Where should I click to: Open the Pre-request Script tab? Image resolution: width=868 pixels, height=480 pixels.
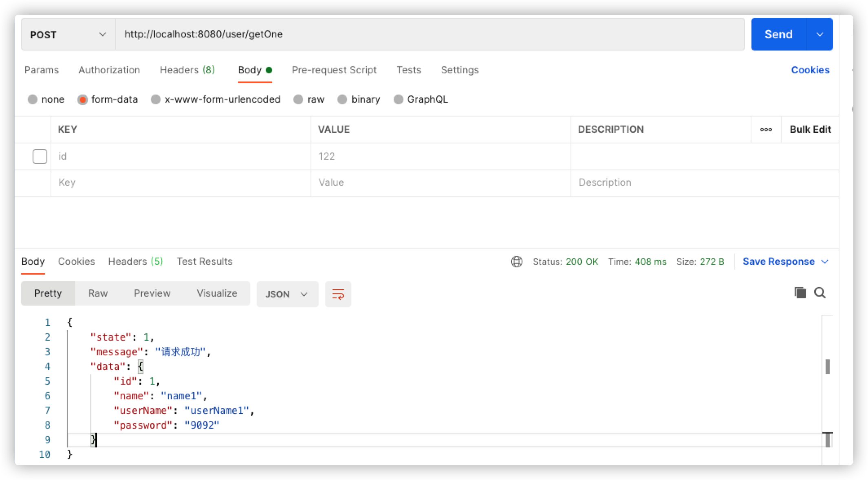click(334, 70)
